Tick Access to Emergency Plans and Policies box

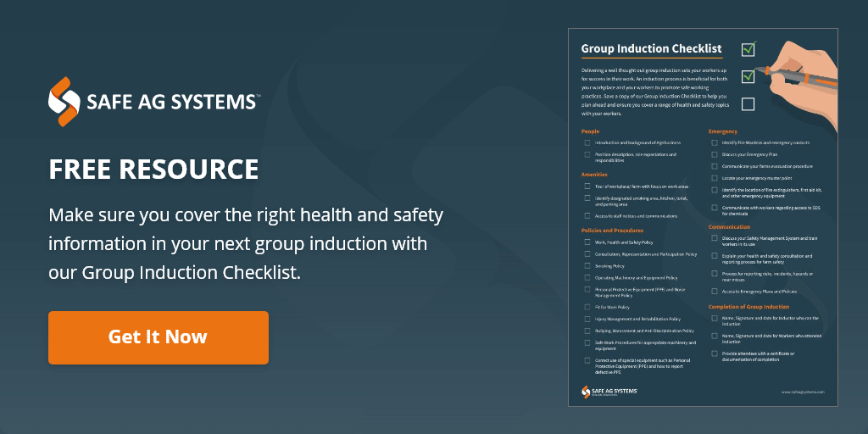pyautogui.click(x=715, y=291)
